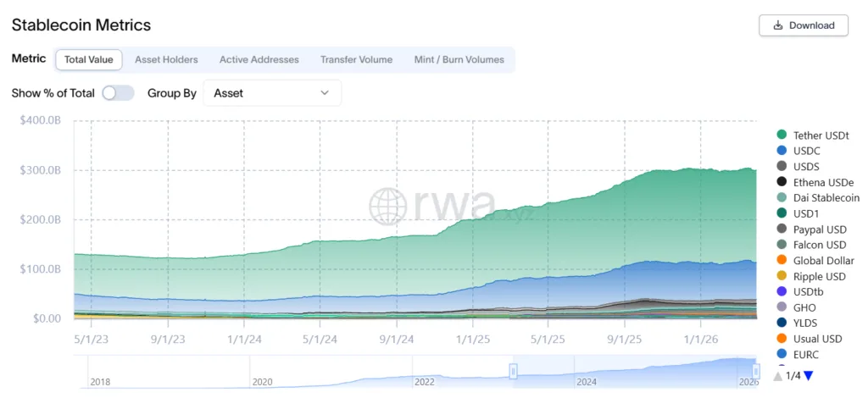The height and width of the screenshot is (409, 868).
Task: Toggle the Paypal USD legend dot
Action: point(782,229)
